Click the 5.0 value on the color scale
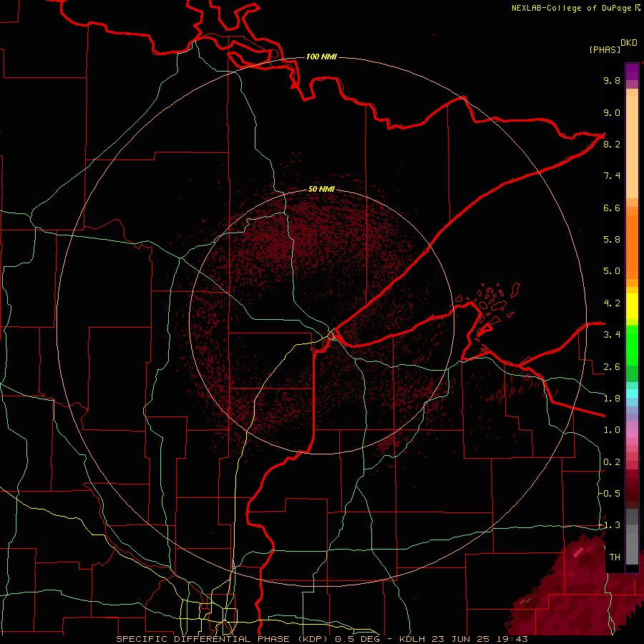 click(612, 271)
